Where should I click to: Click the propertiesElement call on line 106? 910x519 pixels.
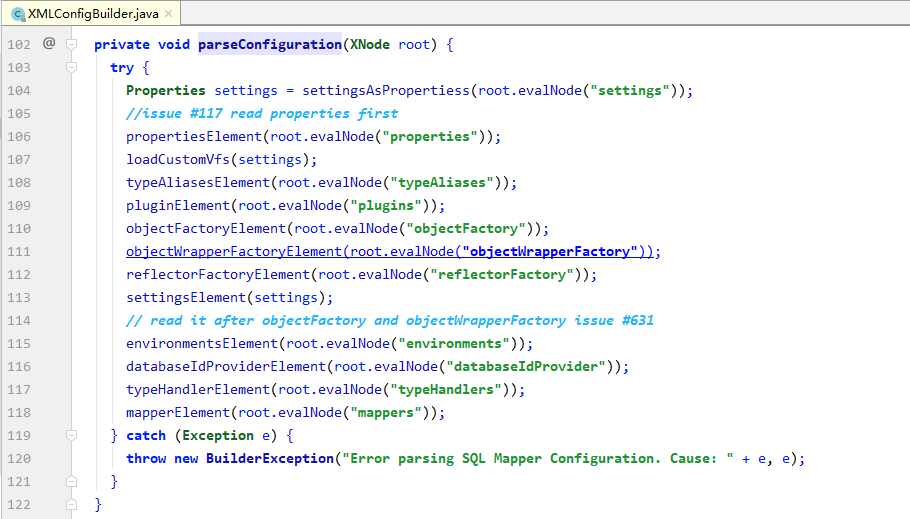(x=194, y=136)
